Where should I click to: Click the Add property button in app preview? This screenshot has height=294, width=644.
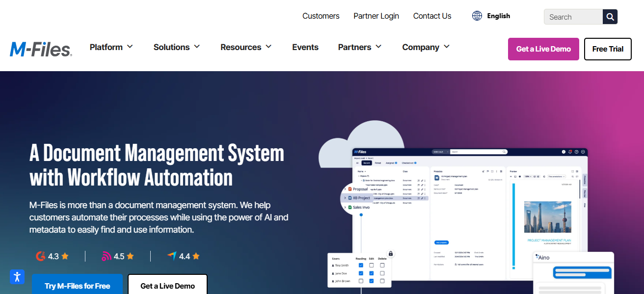click(441, 242)
